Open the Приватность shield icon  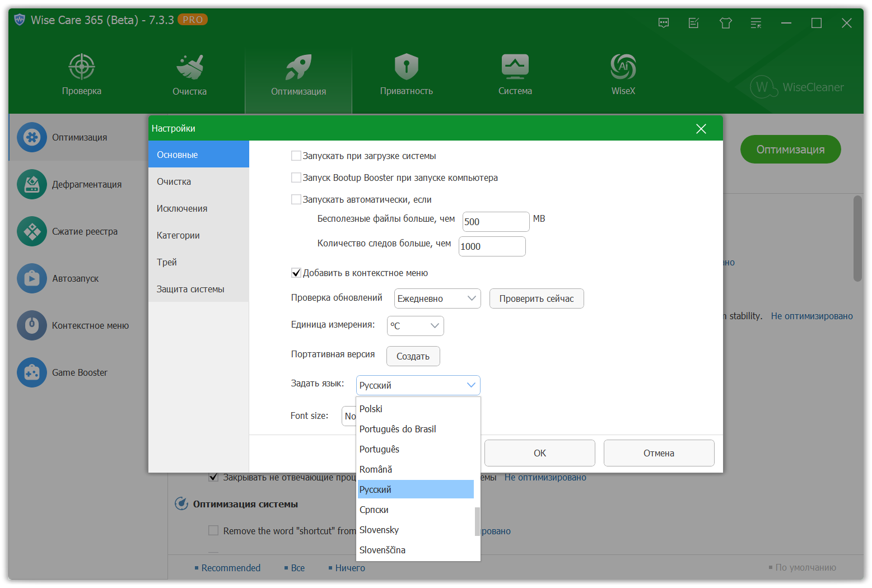pos(406,67)
